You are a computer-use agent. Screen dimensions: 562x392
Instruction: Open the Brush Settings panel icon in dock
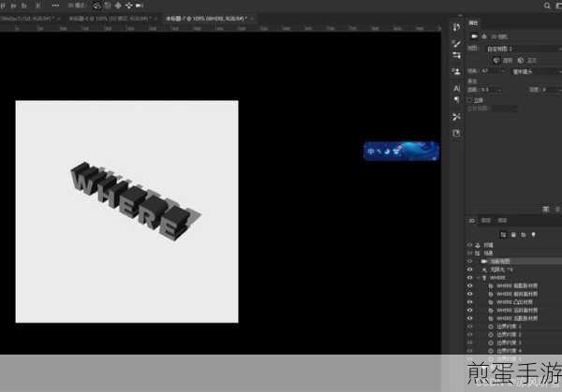pos(456,55)
